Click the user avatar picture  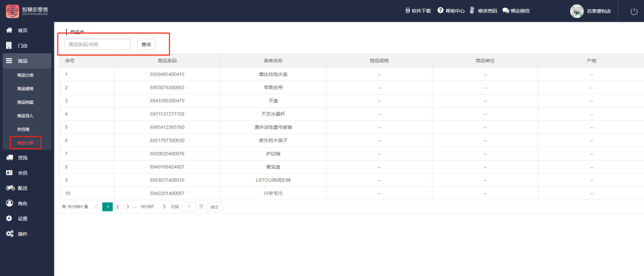coord(577,11)
